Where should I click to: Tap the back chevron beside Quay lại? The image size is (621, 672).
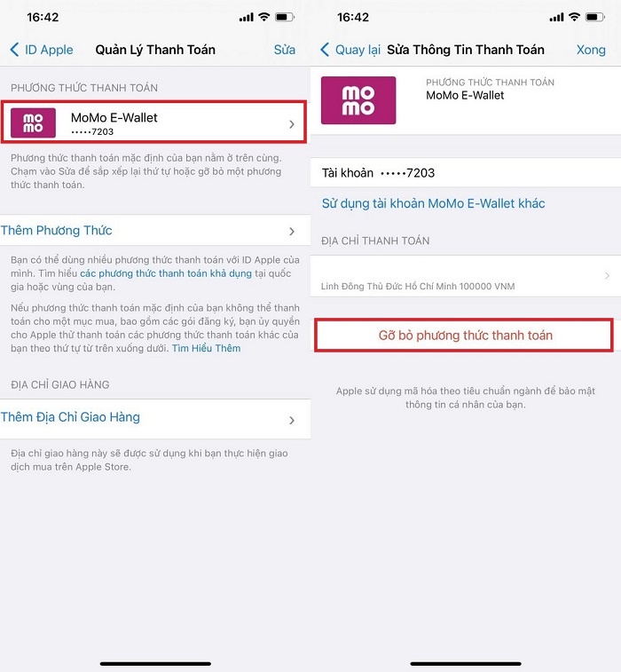[x=325, y=50]
